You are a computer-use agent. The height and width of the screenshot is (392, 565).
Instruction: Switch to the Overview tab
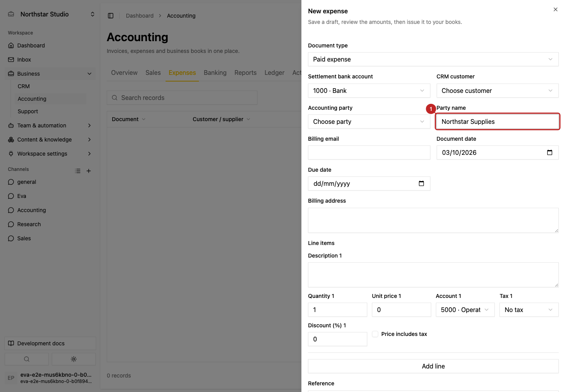tap(124, 73)
